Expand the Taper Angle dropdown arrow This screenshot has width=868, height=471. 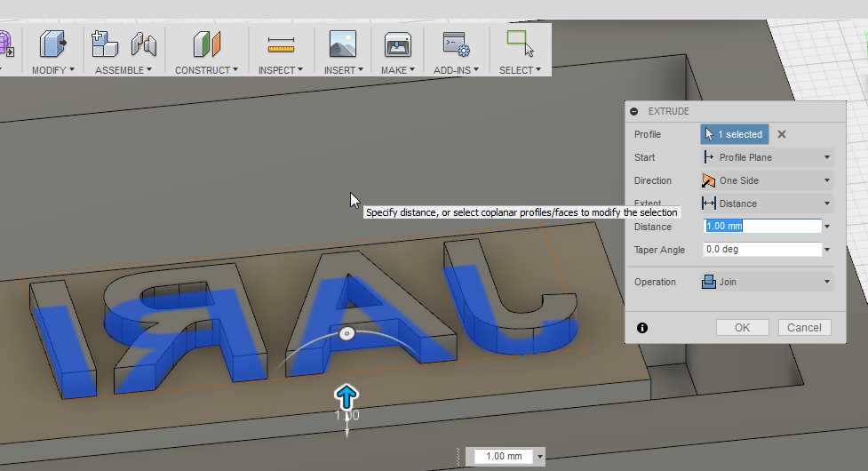(x=827, y=250)
